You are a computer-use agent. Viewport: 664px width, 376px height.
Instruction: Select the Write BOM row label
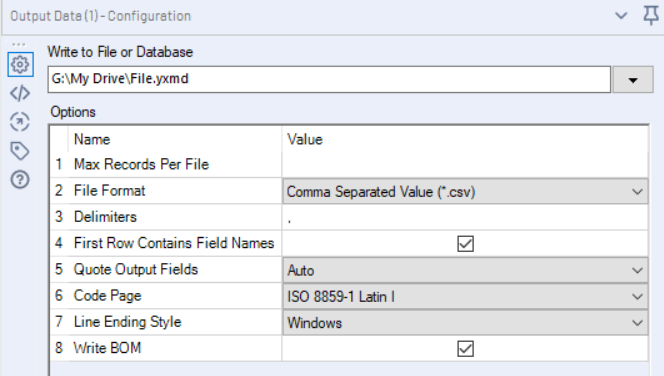click(x=107, y=348)
